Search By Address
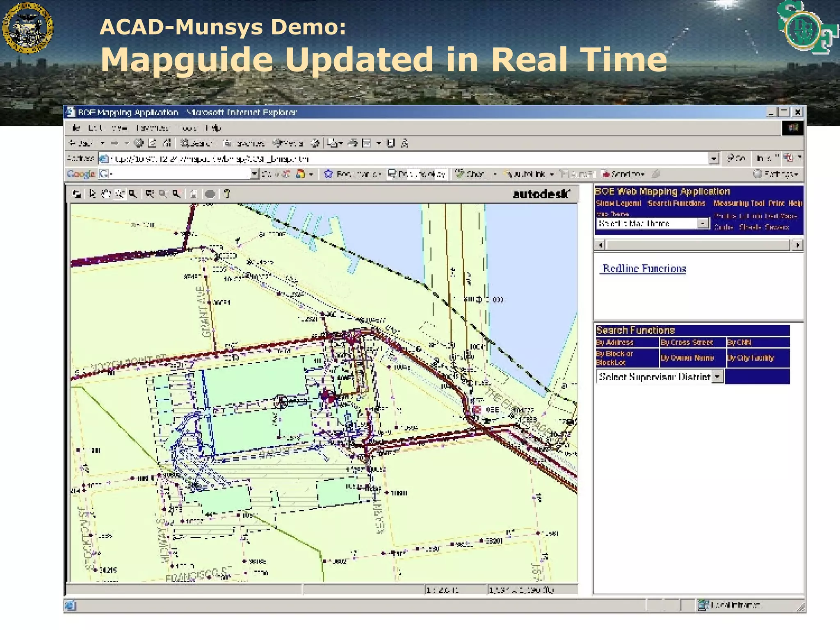Screen dimensions: 840x630 [x=627, y=342]
